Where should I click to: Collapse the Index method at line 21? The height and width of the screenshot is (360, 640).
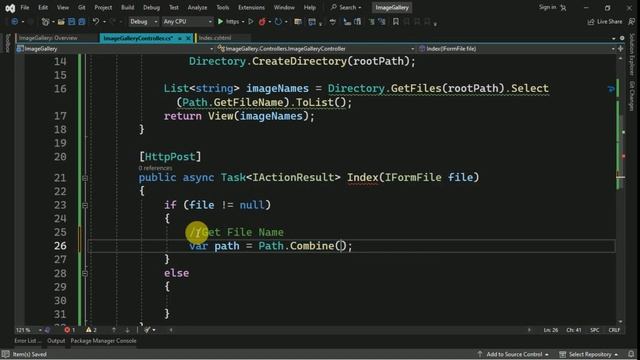[x=85, y=178]
